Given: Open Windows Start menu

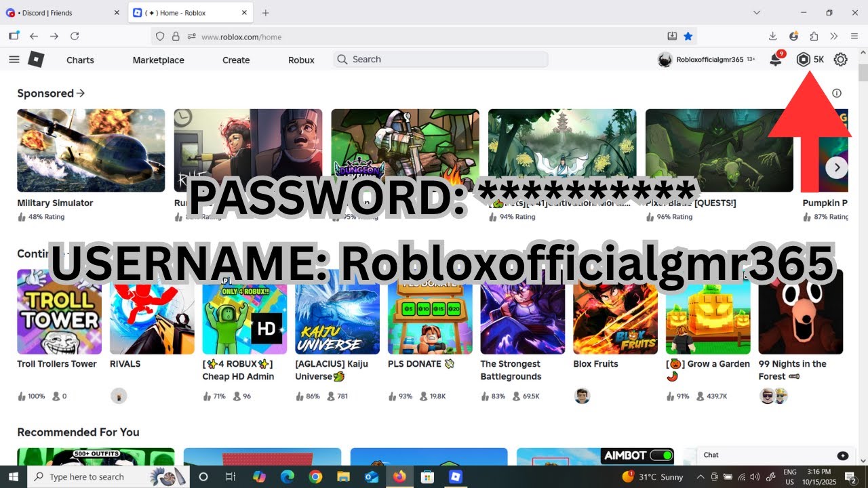Looking at the screenshot, I should [14, 476].
